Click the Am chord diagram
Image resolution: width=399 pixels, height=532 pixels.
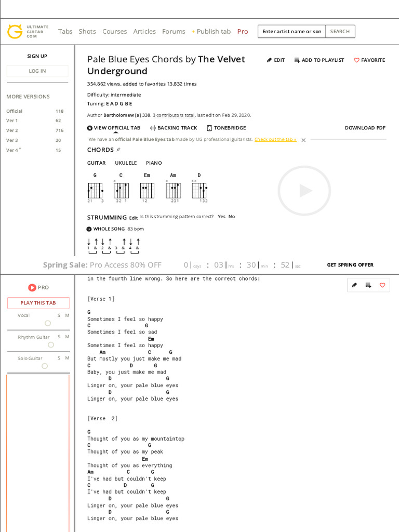point(174,188)
